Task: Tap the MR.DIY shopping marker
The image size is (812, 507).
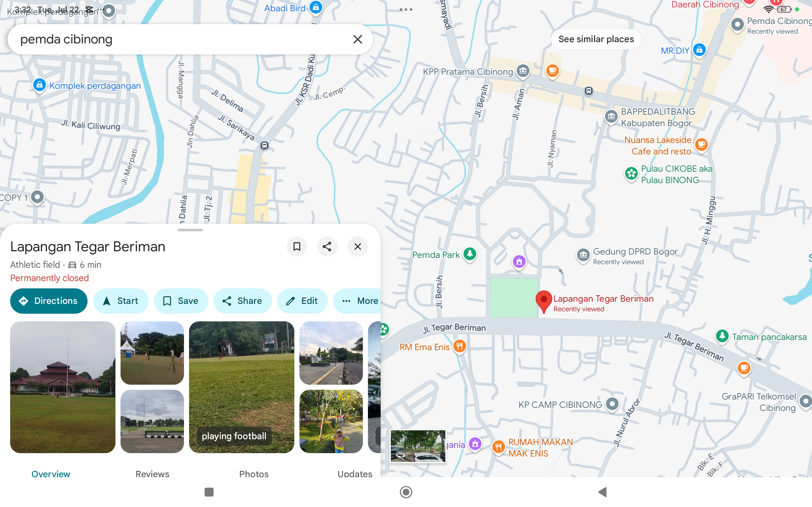Action: (699, 50)
